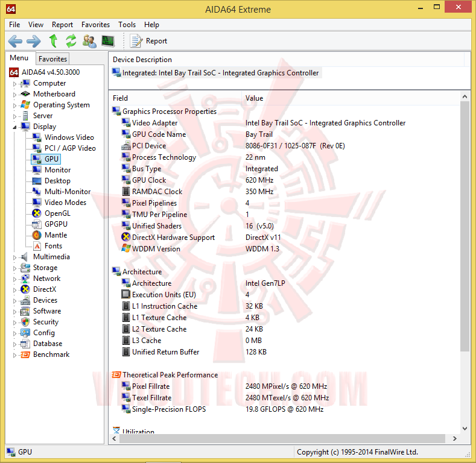Viewport: 476px width, 463px height.
Task: Go forward with the right arrow icon
Action: (x=33, y=41)
